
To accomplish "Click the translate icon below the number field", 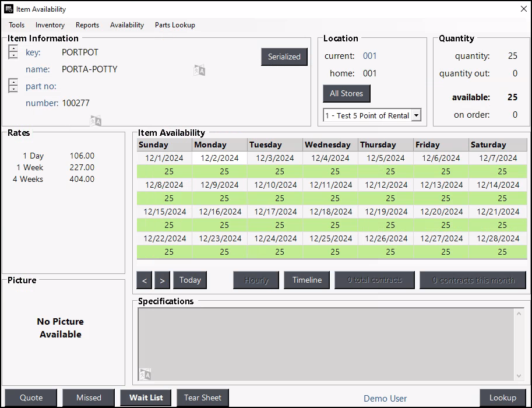I will [96, 121].
